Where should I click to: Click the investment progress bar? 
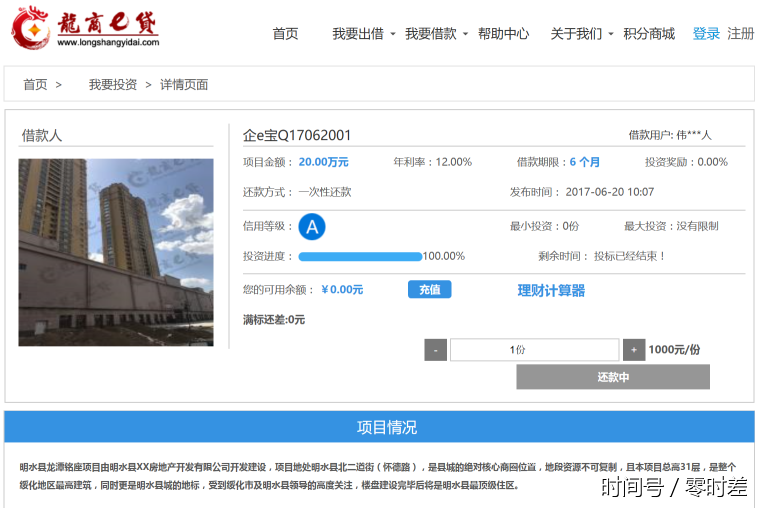tap(360, 257)
